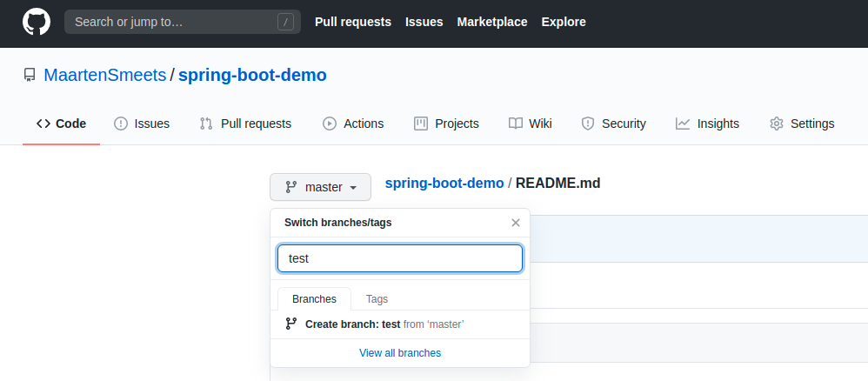Open the Projects tab
This screenshot has width=868, height=381.
pyautogui.click(x=446, y=124)
